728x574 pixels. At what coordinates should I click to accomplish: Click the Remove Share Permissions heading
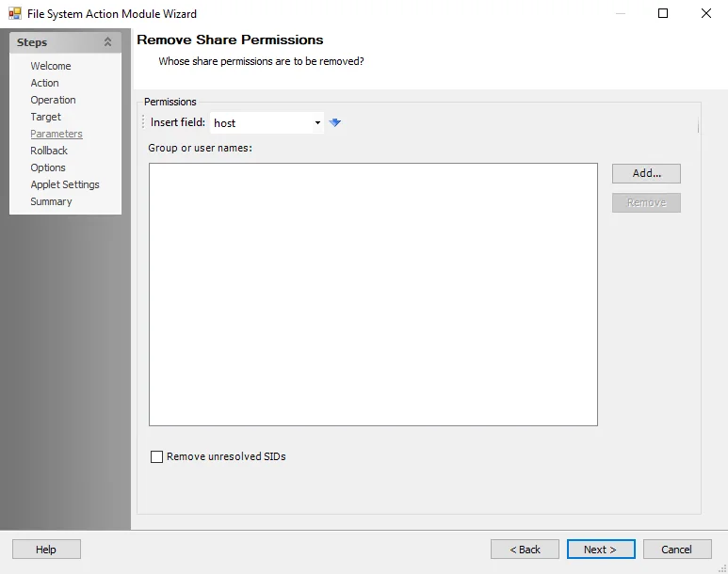tap(230, 40)
